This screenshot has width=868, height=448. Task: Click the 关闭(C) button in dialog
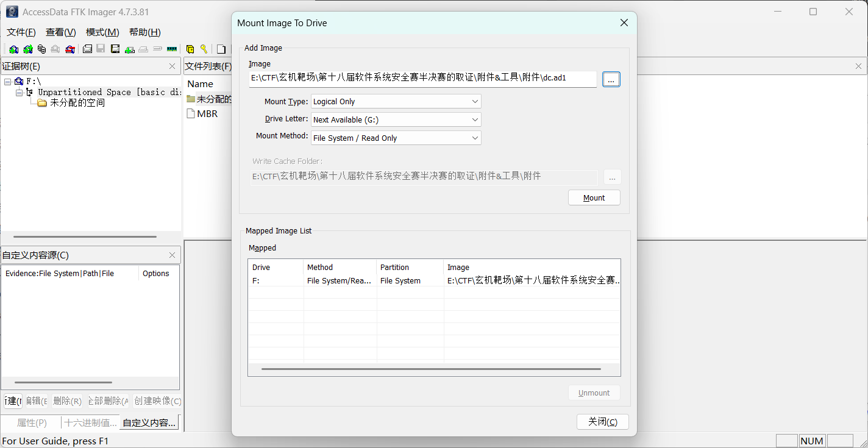(603, 422)
